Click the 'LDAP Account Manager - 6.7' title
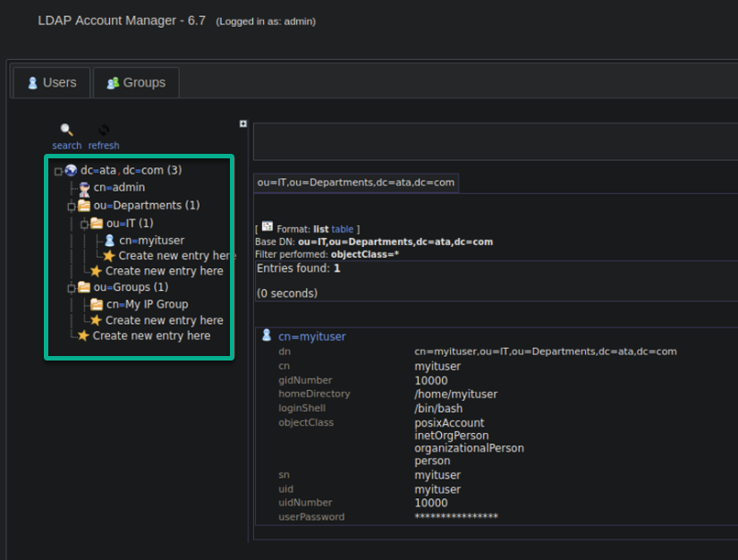The height and width of the screenshot is (560, 738). click(x=122, y=21)
